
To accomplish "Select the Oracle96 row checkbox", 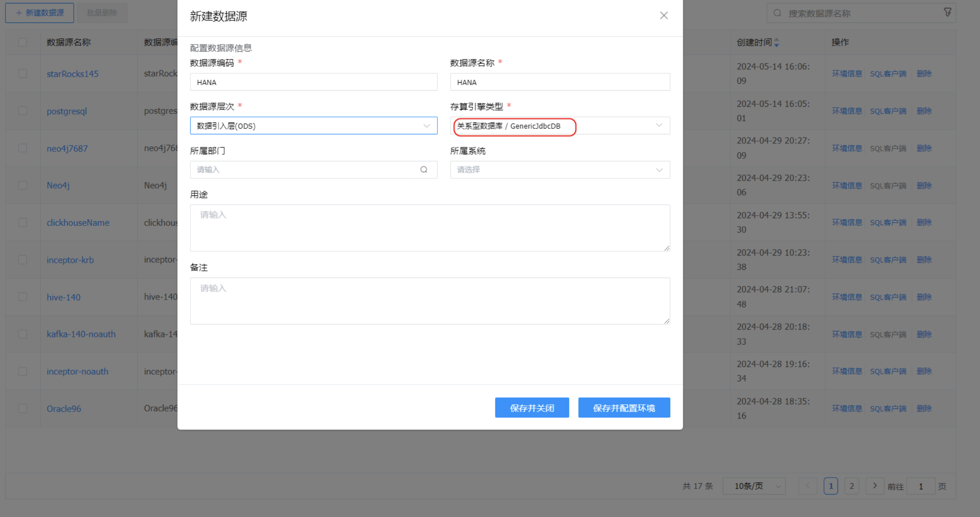I will 23,409.
